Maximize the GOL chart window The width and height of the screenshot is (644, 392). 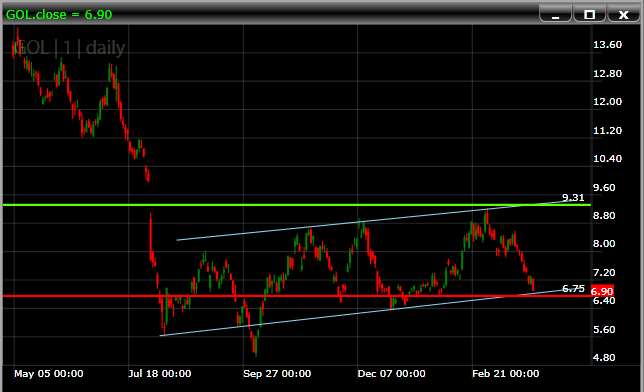[x=589, y=14]
